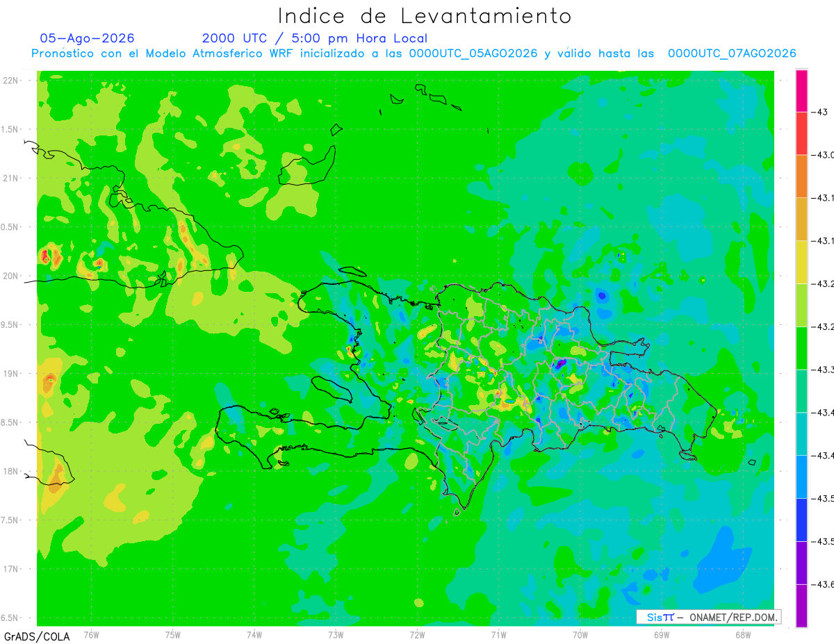Select the deep blue legend swatch

coord(801,520)
